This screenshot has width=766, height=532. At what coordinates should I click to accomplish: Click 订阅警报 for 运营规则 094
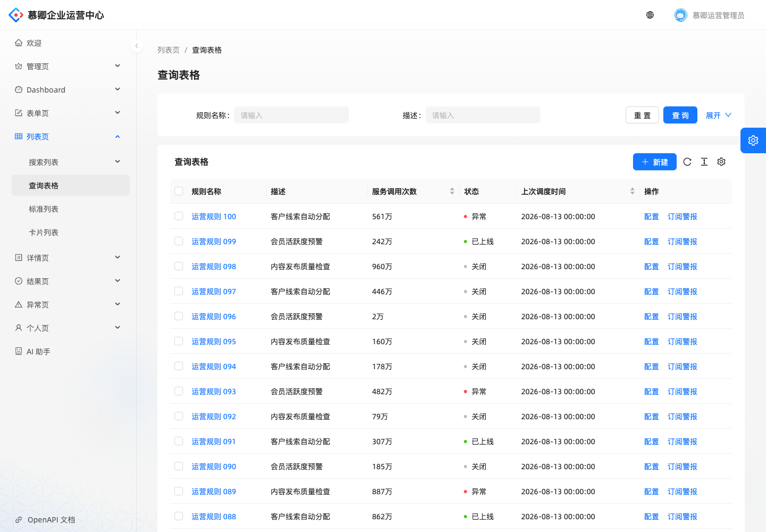682,367
